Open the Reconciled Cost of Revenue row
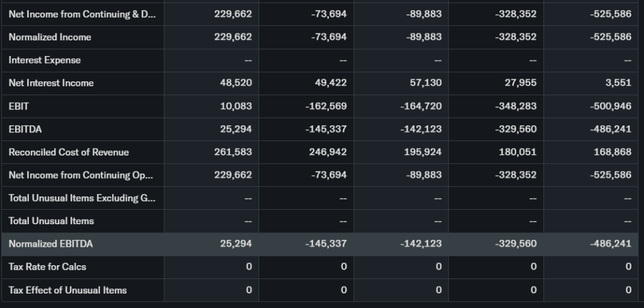 [69, 152]
